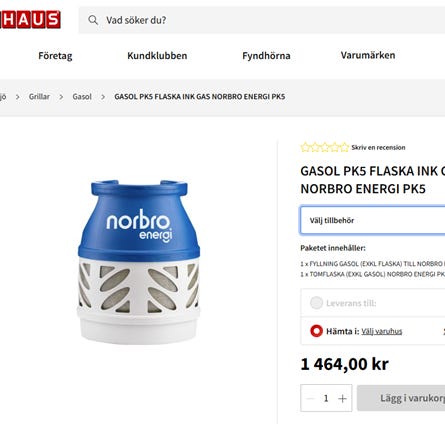Open the Varumärken menu item
The width and height of the screenshot is (445, 445).
click(x=368, y=55)
